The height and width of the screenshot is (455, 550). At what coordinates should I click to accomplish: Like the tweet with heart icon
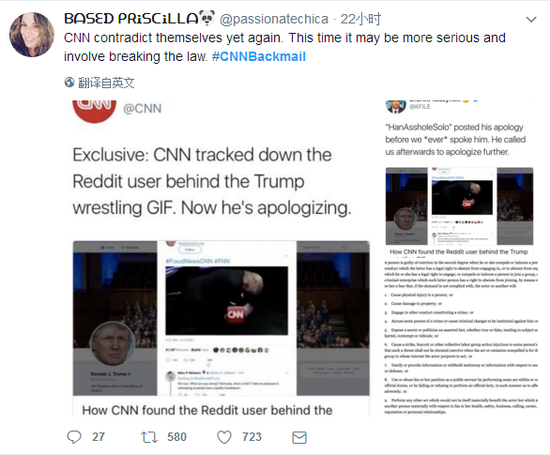point(224,437)
